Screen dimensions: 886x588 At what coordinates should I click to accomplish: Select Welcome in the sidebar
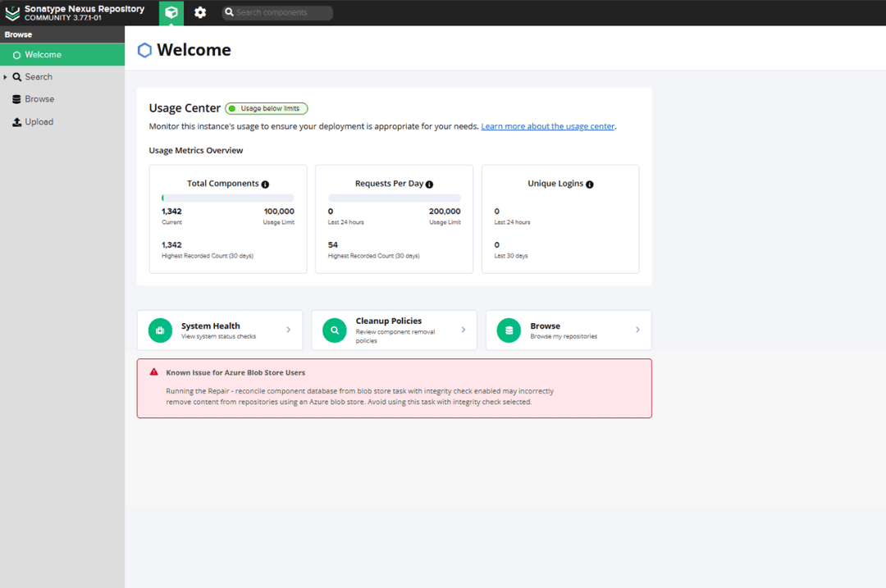point(62,55)
